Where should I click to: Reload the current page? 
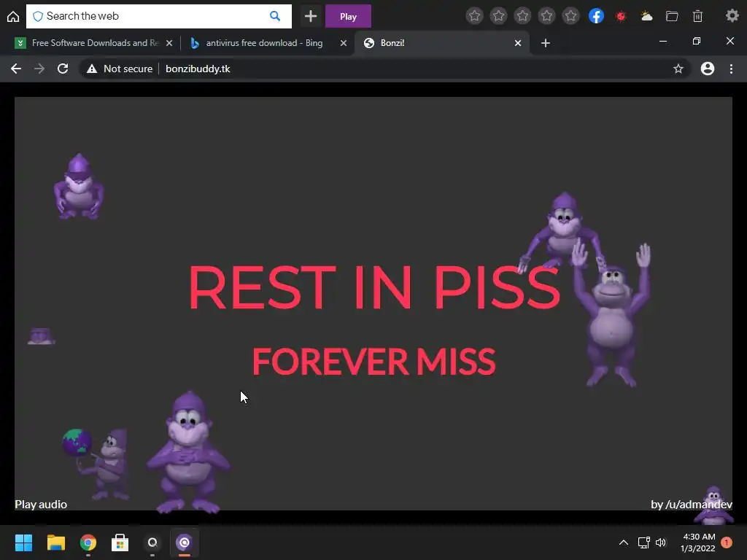pyautogui.click(x=63, y=69)
